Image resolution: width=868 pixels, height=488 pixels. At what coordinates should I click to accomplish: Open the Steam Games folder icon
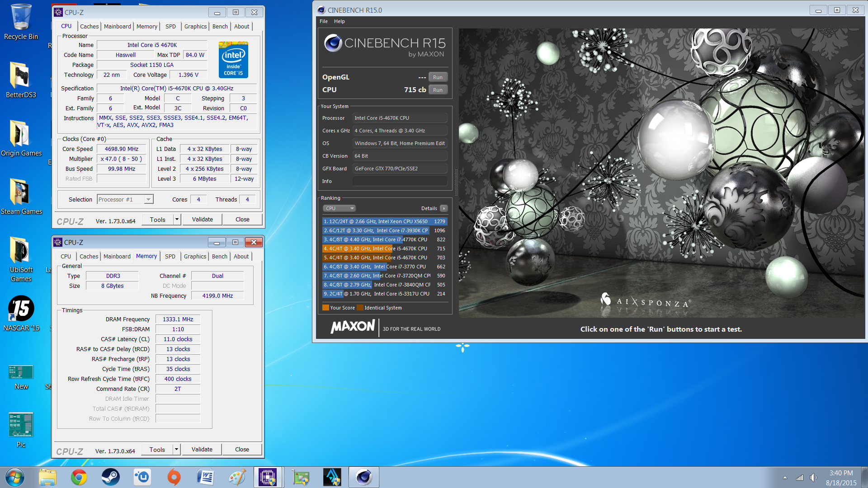[21, 197]
